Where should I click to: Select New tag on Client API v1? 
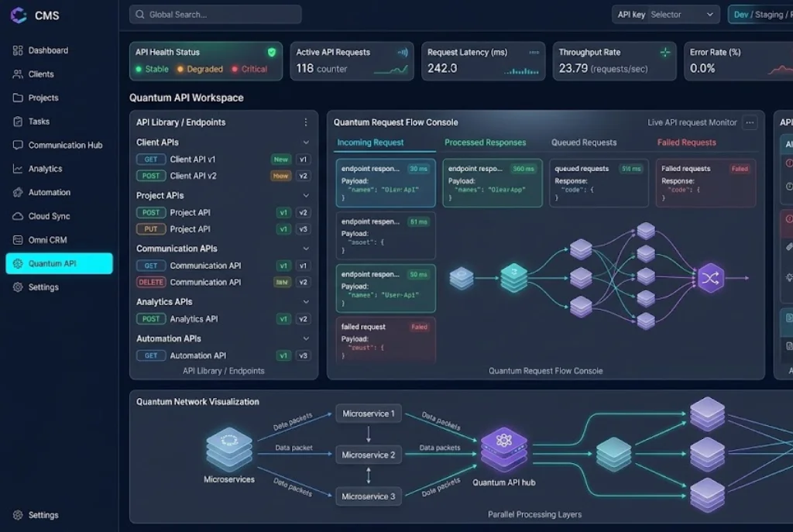click(x=280, y=160)
